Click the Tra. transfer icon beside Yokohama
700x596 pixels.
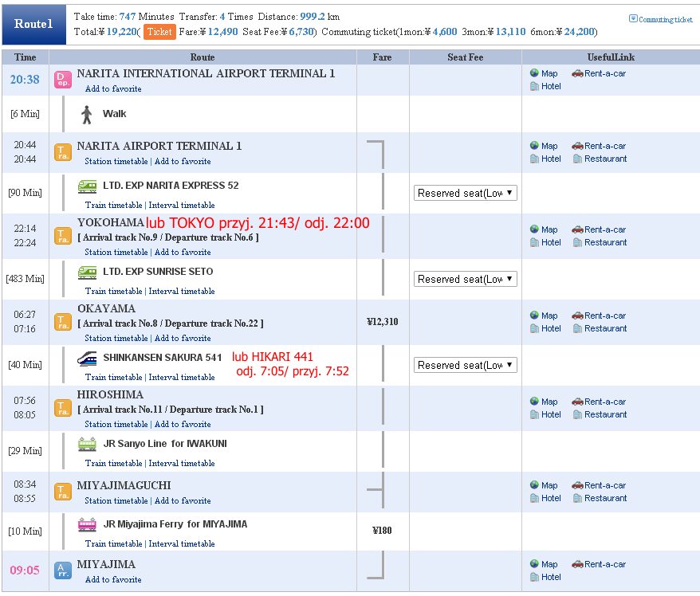click(x=63, y=236)
